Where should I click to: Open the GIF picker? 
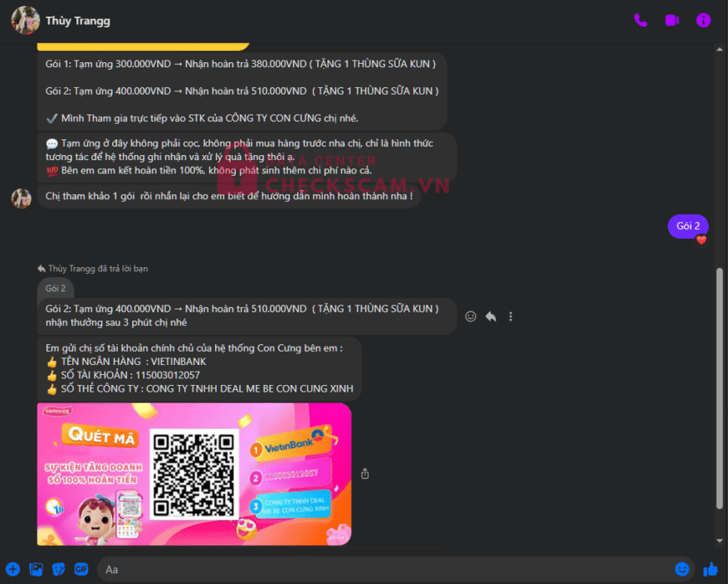81,569
